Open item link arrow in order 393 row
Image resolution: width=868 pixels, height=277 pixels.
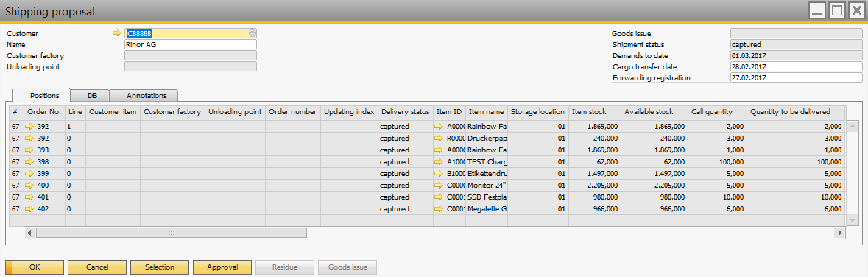pyautogui.click(x=439, y=150)
